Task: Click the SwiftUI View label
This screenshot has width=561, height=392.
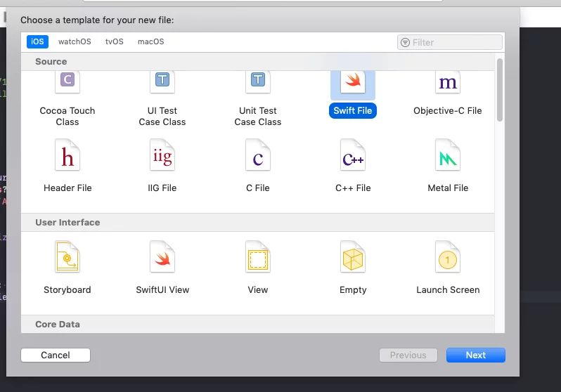Action: [162, 290]
